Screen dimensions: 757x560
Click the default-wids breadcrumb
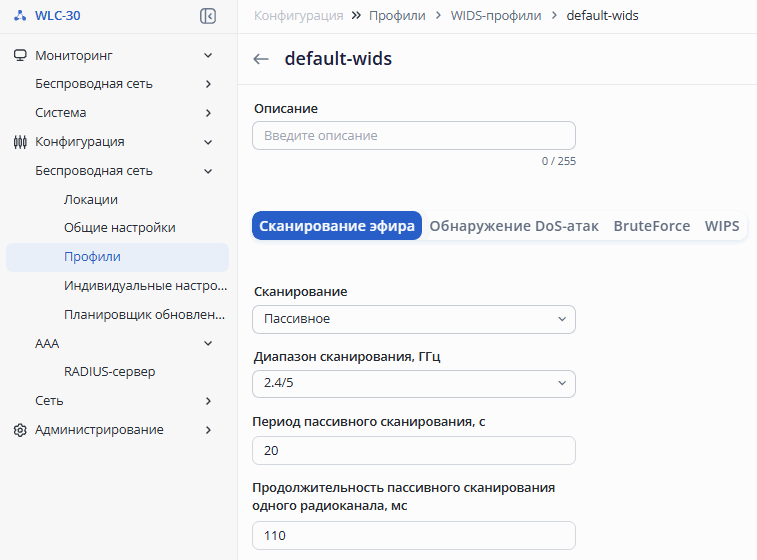click(602, 15)
